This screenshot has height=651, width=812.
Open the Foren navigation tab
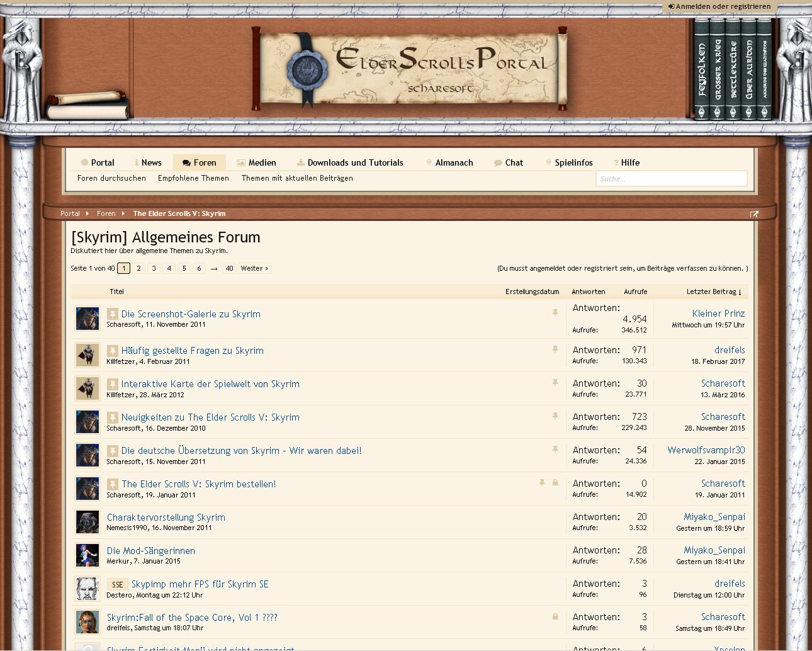(x=199, y=162)
